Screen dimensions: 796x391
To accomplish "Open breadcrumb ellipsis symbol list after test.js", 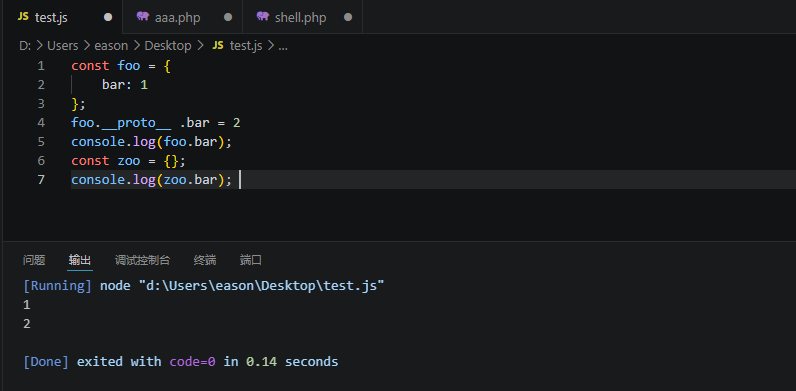I will pyautogui.click(x=283, y=46).
